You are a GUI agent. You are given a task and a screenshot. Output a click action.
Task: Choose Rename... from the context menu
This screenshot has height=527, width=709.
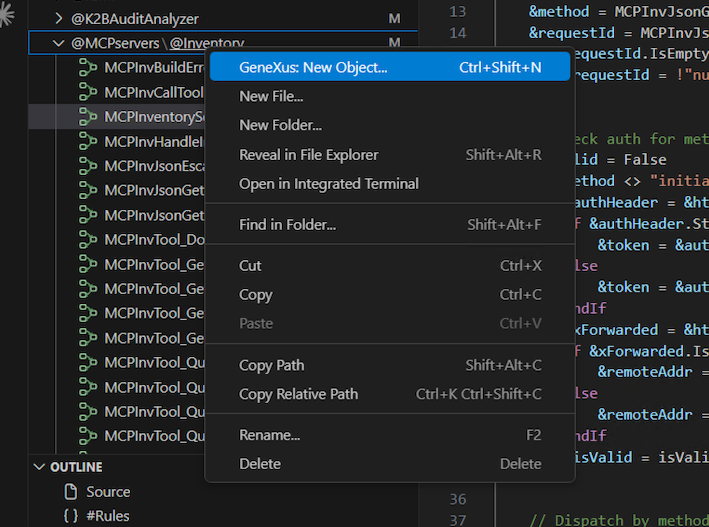click(x=269, y=435)
